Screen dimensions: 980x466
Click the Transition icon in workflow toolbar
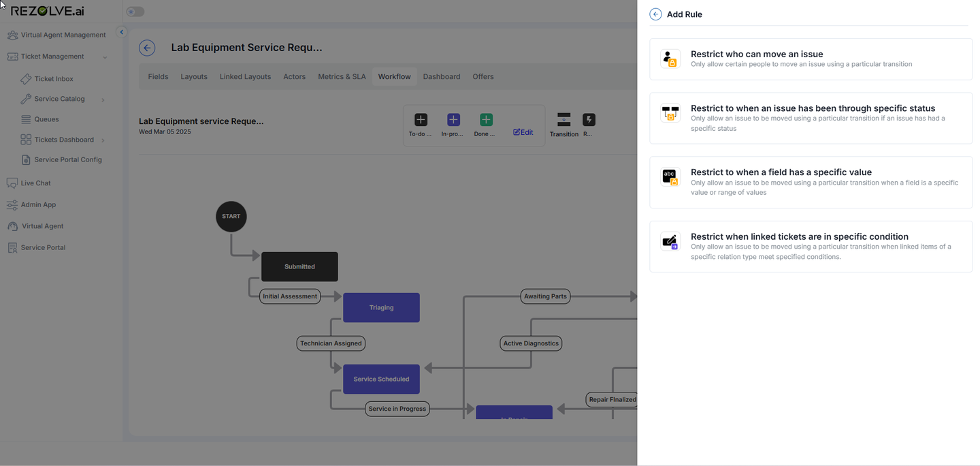pos(563,120)
